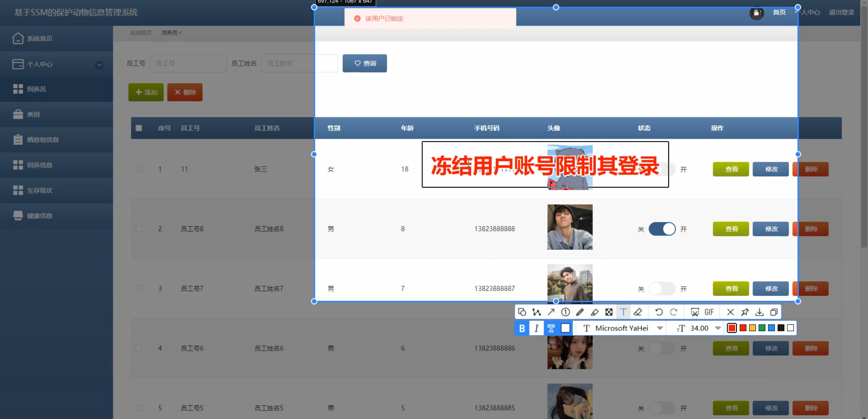The image size is (868, 419).
Task: Close the 饲养员 tab
Action: [181, 33]
